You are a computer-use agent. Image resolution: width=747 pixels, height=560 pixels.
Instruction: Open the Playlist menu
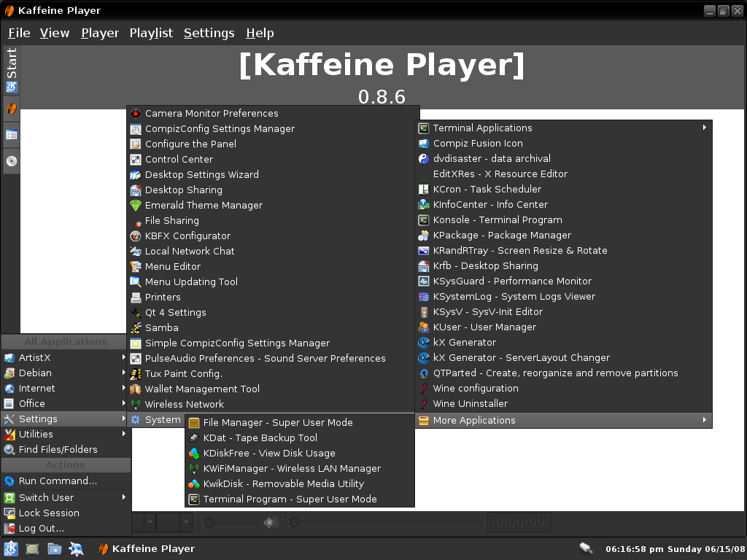pyautogui.click(x=151, y=33)
